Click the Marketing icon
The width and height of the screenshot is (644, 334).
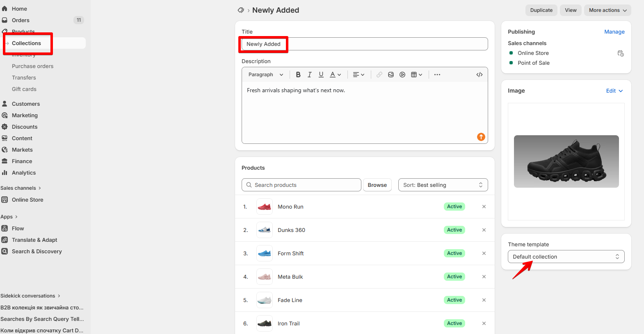[x=5, y=115]
